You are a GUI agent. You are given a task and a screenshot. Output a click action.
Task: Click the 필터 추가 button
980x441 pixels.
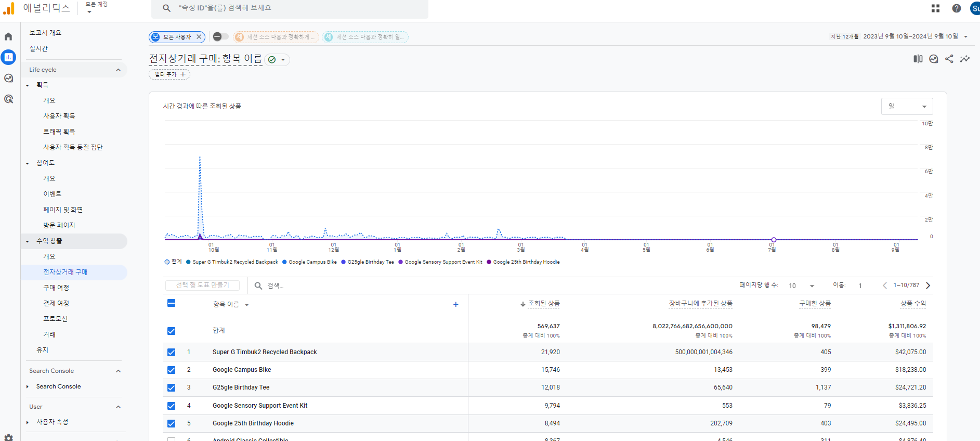point(169,74)
